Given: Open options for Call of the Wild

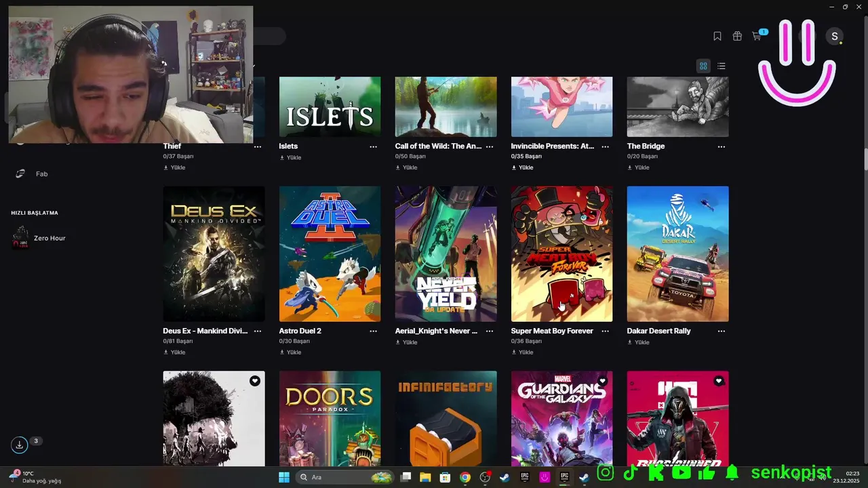Looking at the screenshot, I should click(490, 146).
